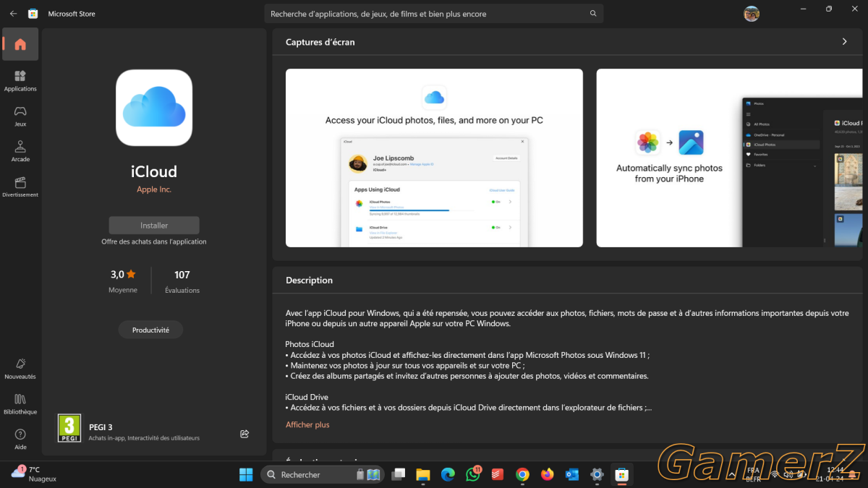Viewport: 868px width, 488px height.
Task: Click the search magnifier icon in the search box
Action: pyautogui.click(x=593, y=14)
